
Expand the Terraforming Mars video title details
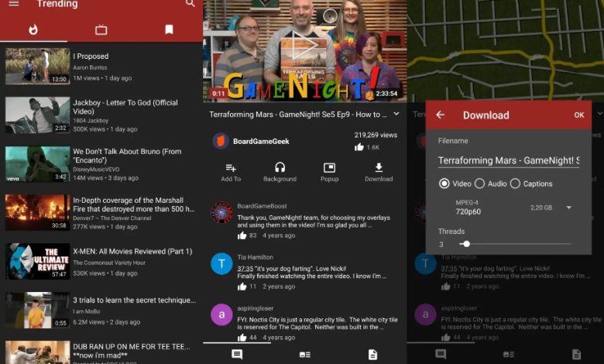click(396, 114)
